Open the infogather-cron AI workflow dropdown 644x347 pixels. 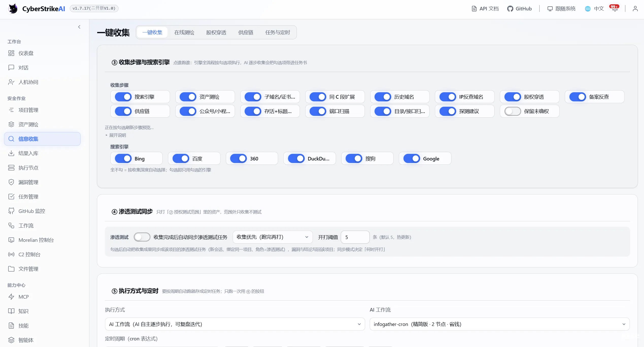[500, 324]
